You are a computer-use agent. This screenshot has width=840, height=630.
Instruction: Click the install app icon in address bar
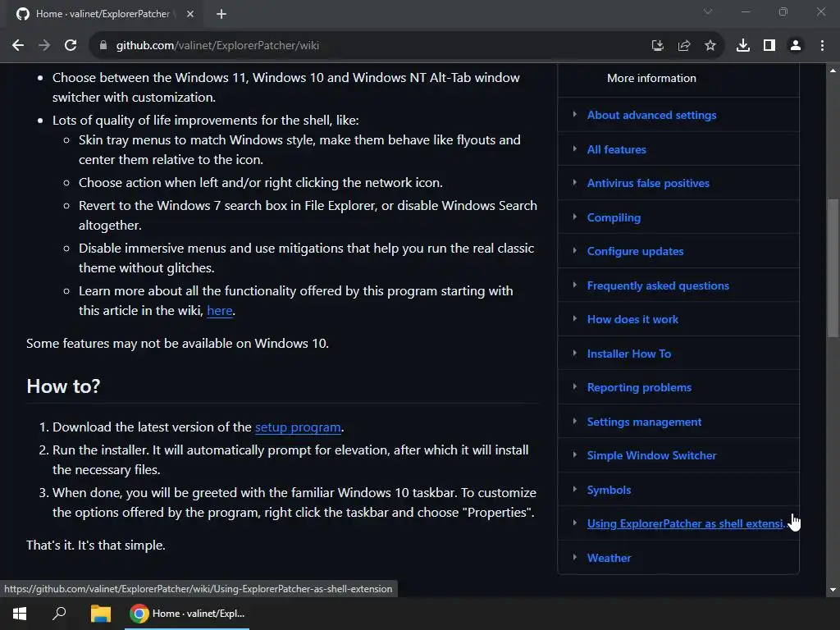pyautogui.click(x=657, y=46)
